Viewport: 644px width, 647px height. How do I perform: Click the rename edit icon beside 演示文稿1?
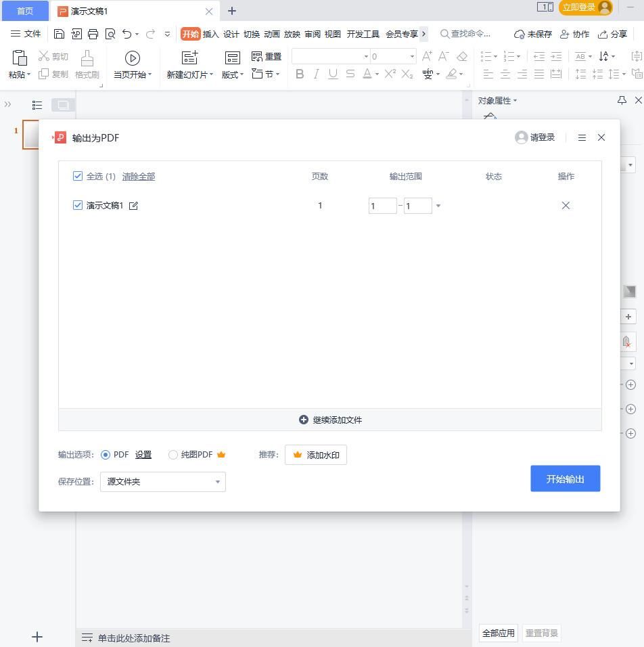point(133,206)
